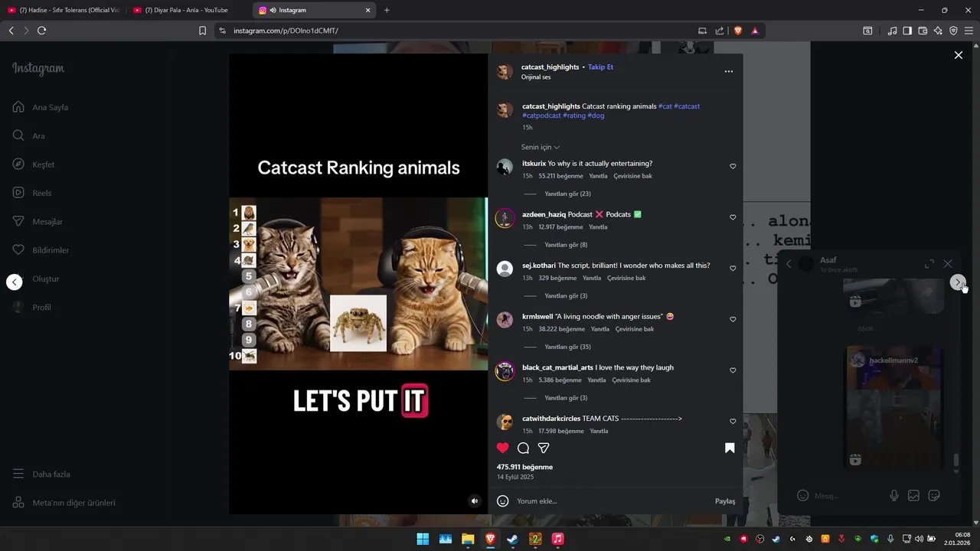The height and width of the screenshot is (551, 980).
Task: Expand Yanıtları gör (23) replies
Action: pyautogui.click(x=567, y=194)
